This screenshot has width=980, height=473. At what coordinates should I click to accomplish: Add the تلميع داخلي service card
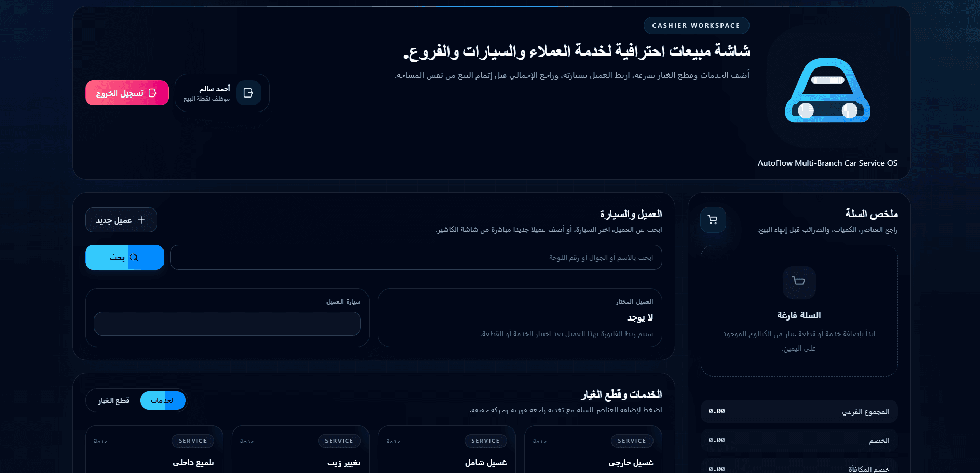tap(154, 449)
